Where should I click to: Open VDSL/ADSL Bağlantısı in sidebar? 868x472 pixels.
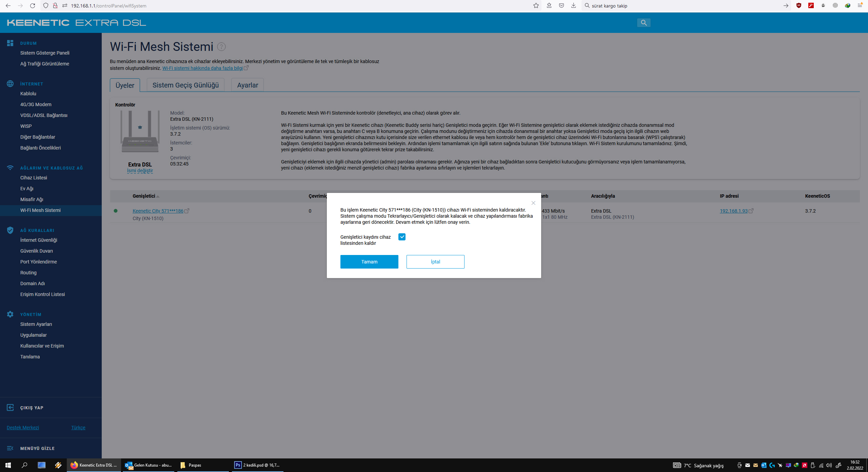(x=44, y=115)
